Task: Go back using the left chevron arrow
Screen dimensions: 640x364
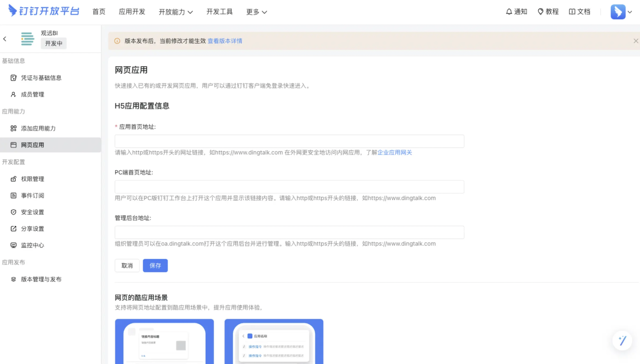Action: tap(5, 39)
